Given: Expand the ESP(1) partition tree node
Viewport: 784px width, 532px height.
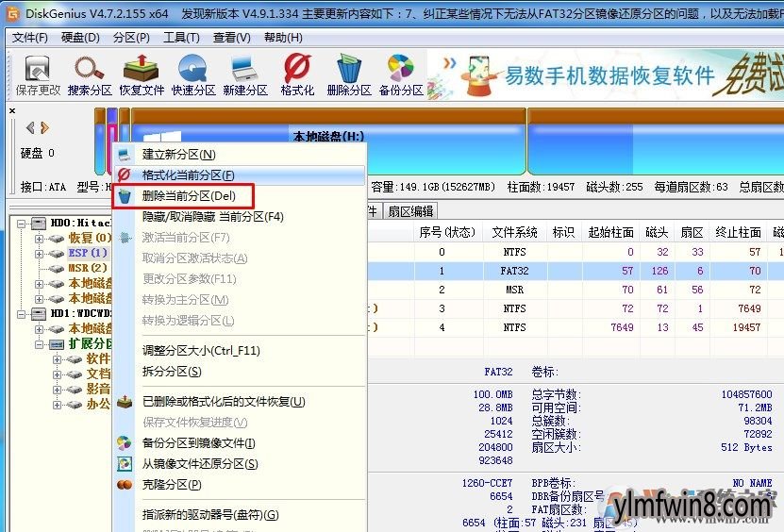Looking at the screenshot, I should pyautogui.click(x=39, y=254).
